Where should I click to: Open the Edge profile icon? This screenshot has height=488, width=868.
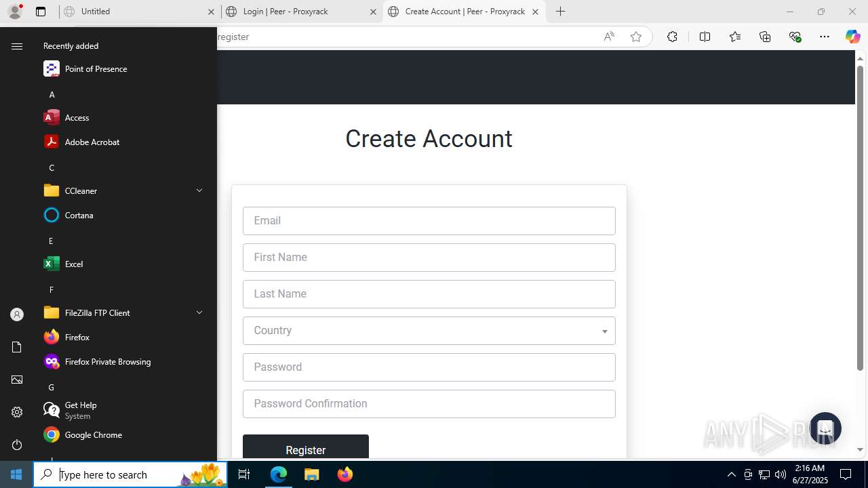coord(14,12)
